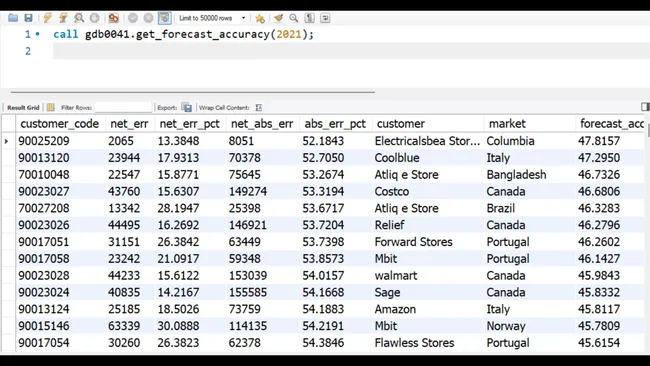
Task: Sort by abs_err_pct column header
Action: point(335,124)
